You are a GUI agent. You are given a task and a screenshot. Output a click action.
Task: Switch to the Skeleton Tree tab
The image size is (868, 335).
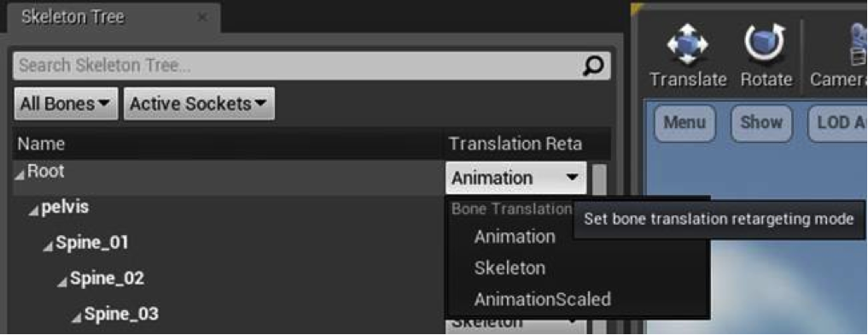coord(73,17)
